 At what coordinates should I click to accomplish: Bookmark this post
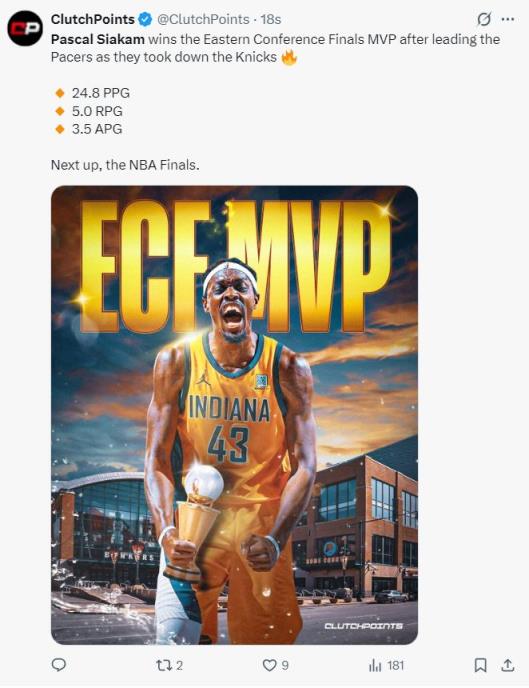coord(480,665)
